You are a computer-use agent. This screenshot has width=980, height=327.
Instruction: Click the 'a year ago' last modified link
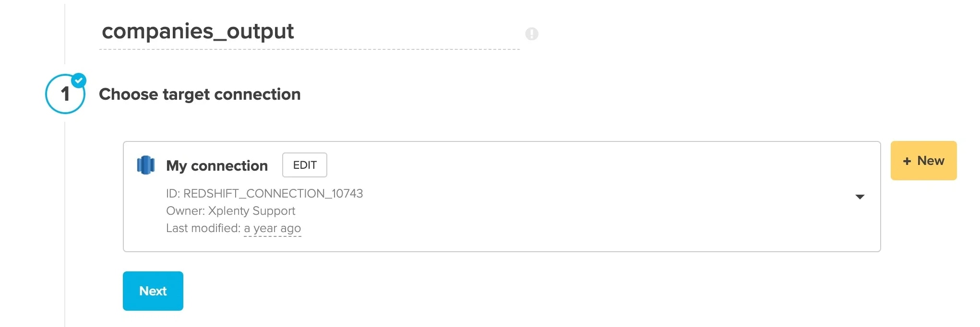pyautogui.click(x=272, y=228)
